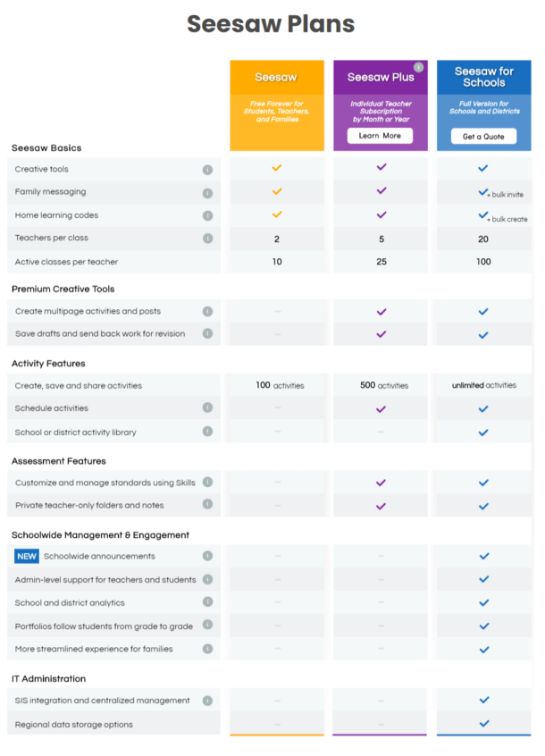Click Regional data storage checkmark for Schools

(x=483, y=724)
